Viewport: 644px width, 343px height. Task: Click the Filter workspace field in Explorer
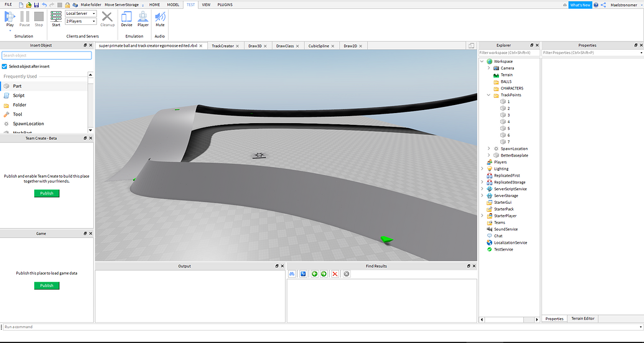coord(509,53)
